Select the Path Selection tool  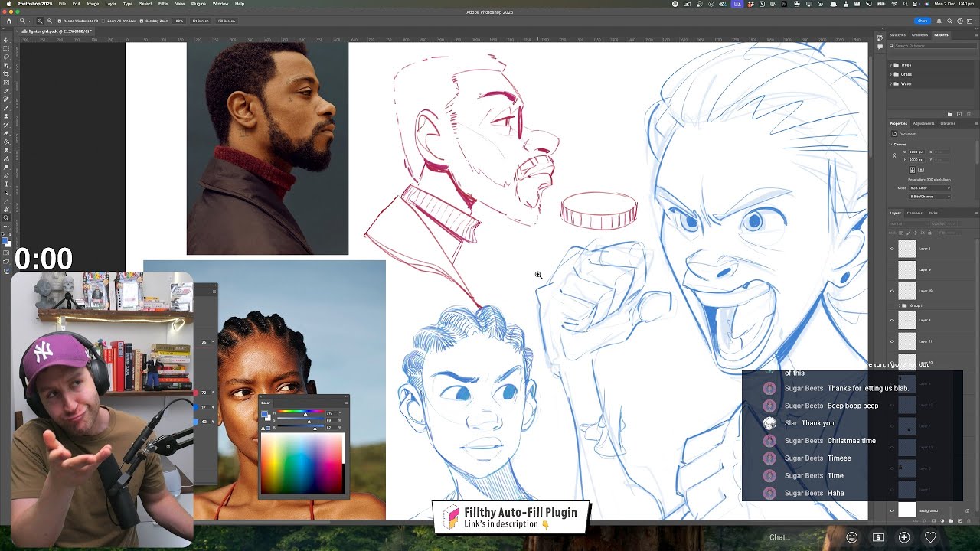[x=6, y=193]
